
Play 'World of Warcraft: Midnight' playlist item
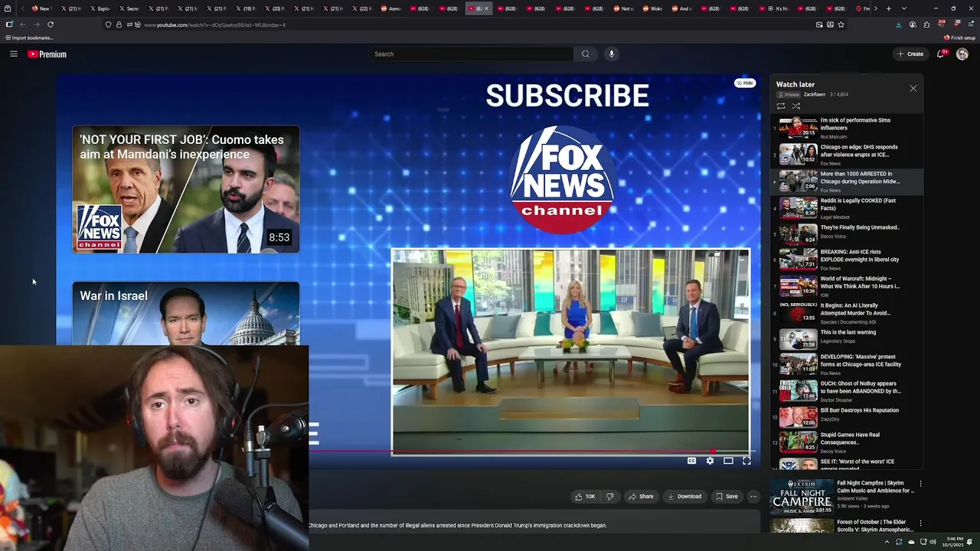click(x=846, y=286)
